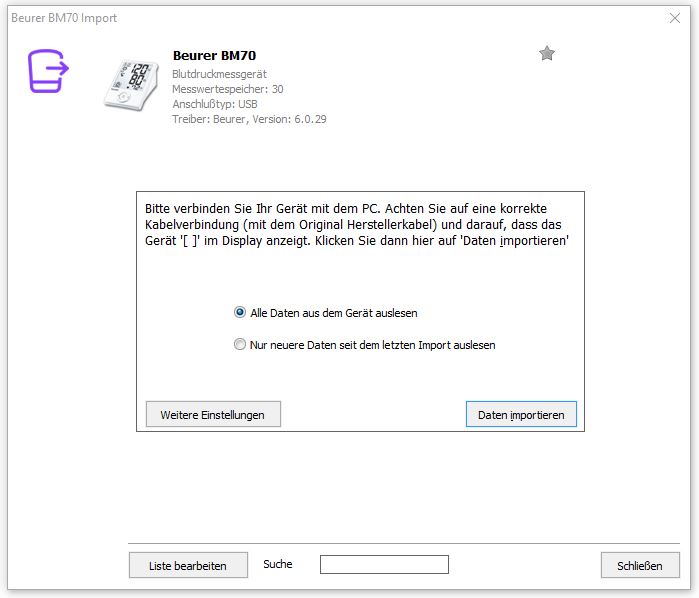Click the Beurer BM70 device thumbnail
This screenshot has height=598, width=699.
[x=131, y=85]
